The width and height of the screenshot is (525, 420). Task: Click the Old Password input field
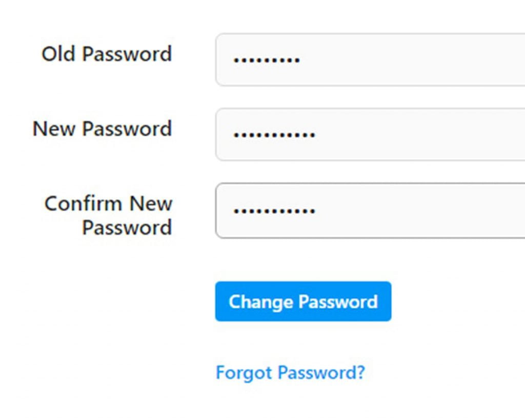coord(370,59)
